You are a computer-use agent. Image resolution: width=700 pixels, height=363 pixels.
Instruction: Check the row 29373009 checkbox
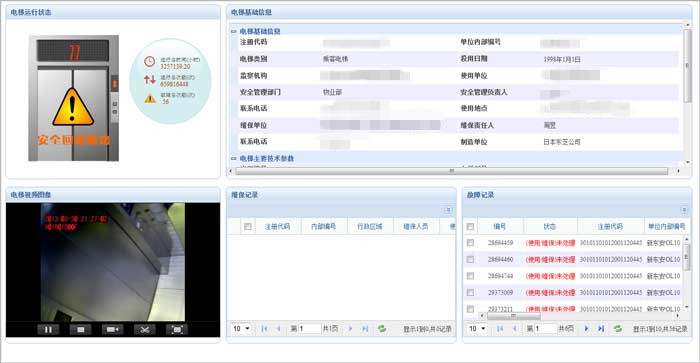(x=470, y=292)
